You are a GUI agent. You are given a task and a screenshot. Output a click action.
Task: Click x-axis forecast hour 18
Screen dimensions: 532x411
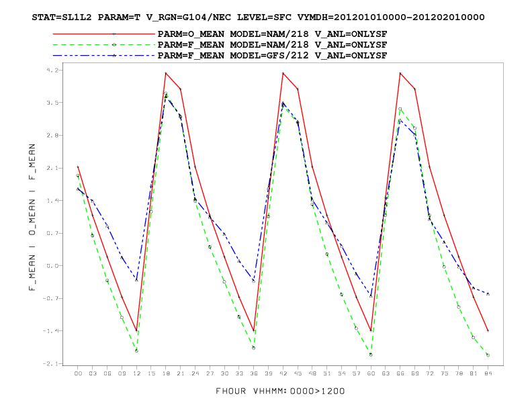166,373
